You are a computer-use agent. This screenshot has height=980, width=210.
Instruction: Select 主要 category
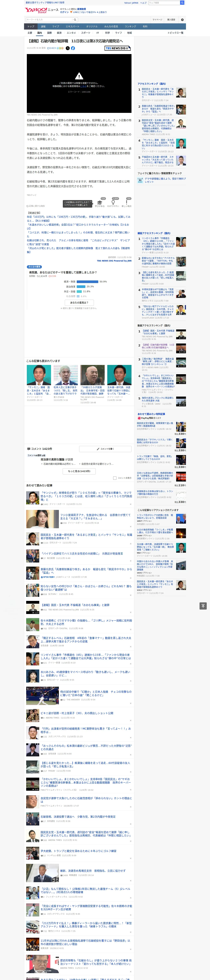tap(30, 33)
